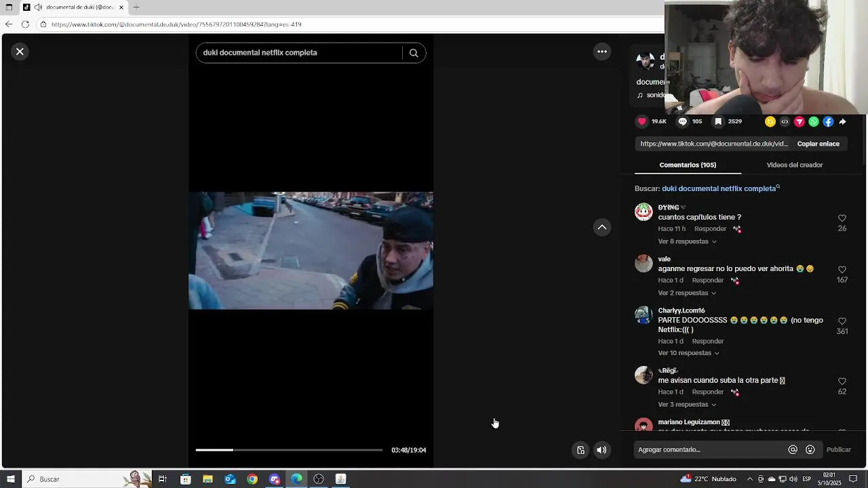Send to friends with red arrow icon
Viewport: 868px width, 488px height.
(800, 122)
